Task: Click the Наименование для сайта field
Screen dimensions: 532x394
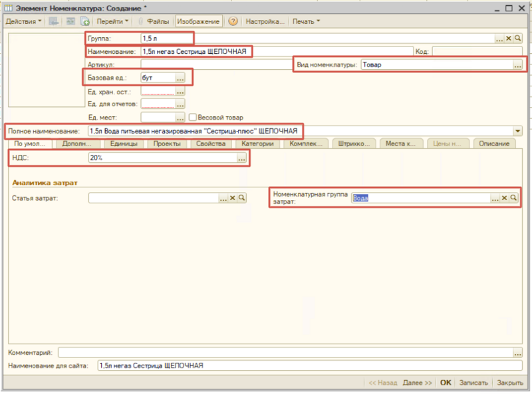Action: point(310,366)
